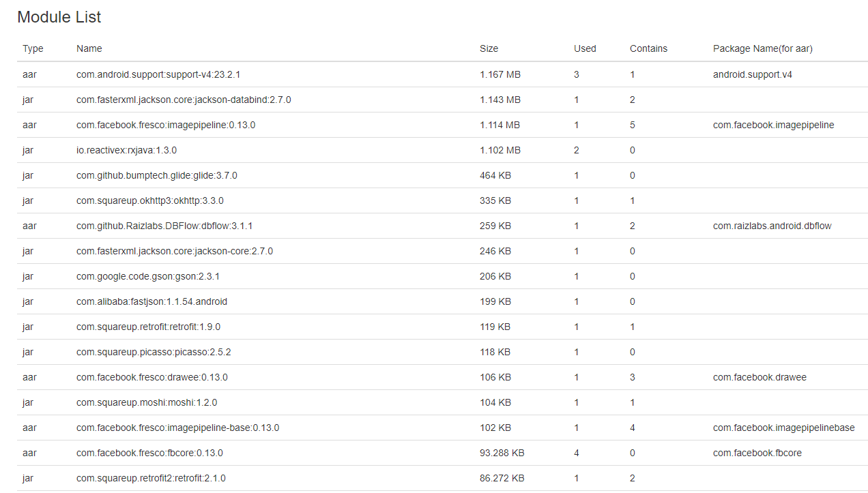
Task: Click the 1.167 MB size value
Action: click(x=500, y=74)
